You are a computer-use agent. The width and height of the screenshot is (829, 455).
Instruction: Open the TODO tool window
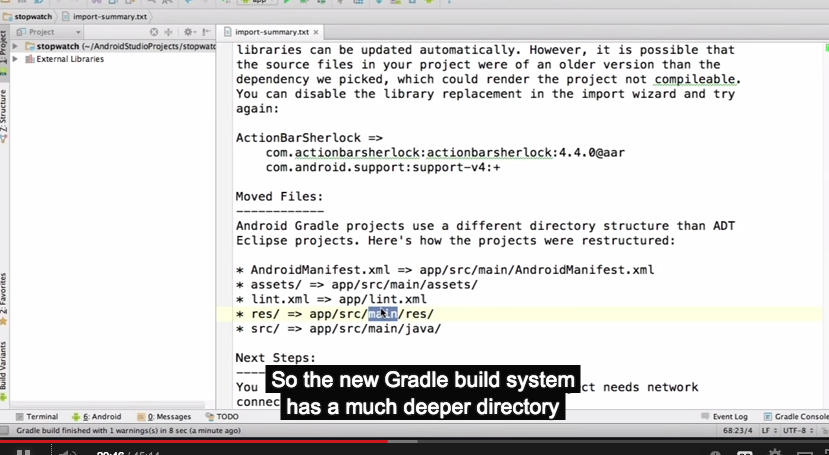pyautogui.click(x=222, y=416)
